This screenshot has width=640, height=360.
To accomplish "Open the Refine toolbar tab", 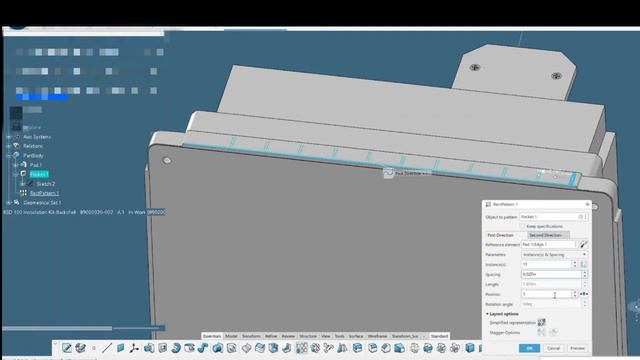I will pyautogui.click(x=271, y=336).
